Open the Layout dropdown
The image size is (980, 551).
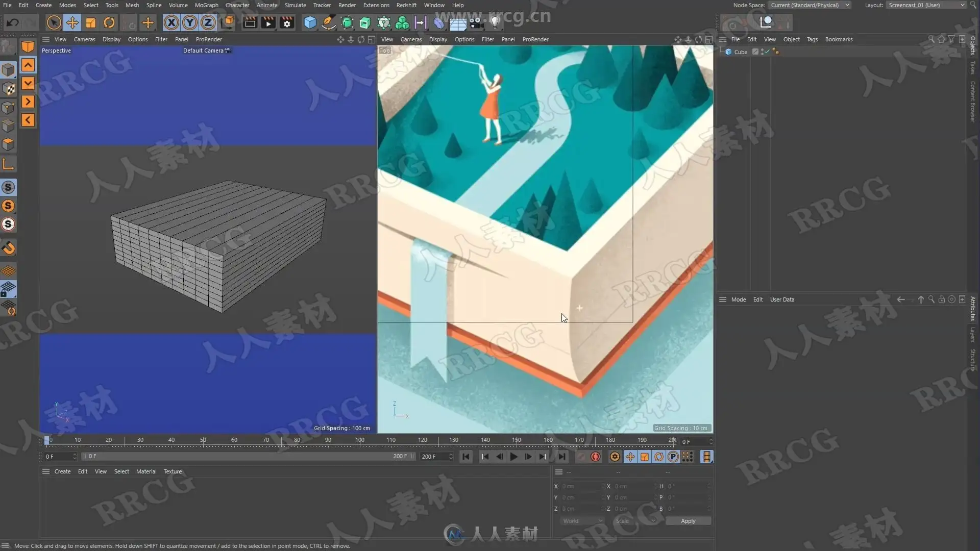point(926,5)
